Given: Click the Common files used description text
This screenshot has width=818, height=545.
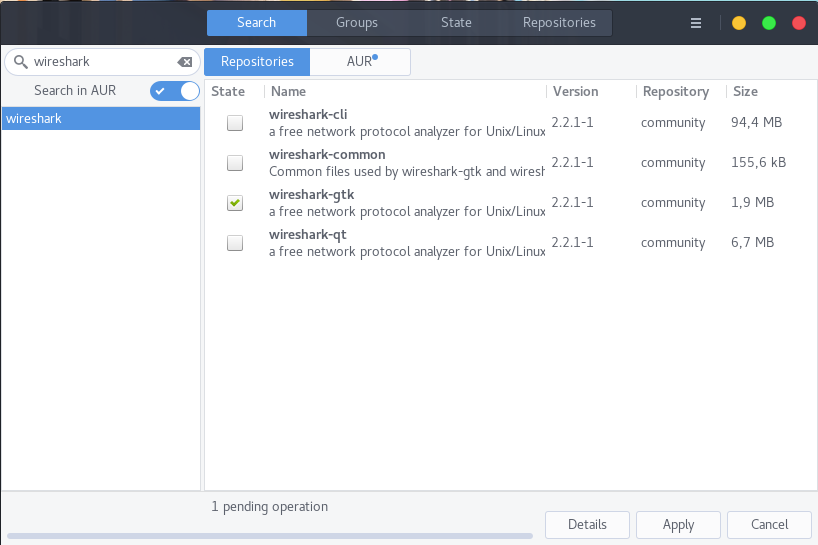Looking at the screenshot, I should pos(406,172).
